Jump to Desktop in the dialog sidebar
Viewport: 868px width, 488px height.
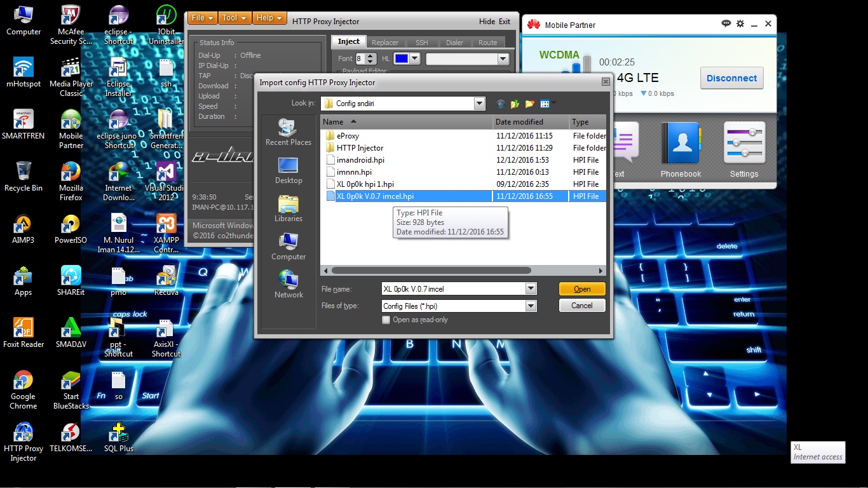(x=288, y=171)
